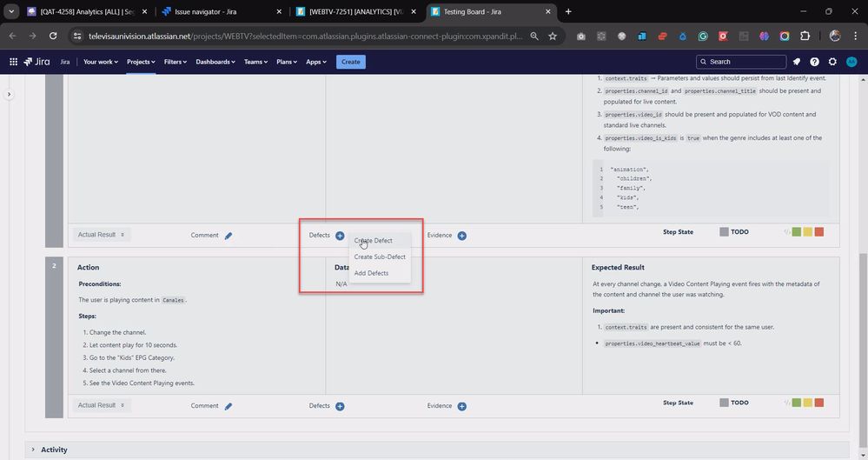Click the Evidence plus icon in step 2 row
This screenshot has width=868, height=460.
pos(461,406)
